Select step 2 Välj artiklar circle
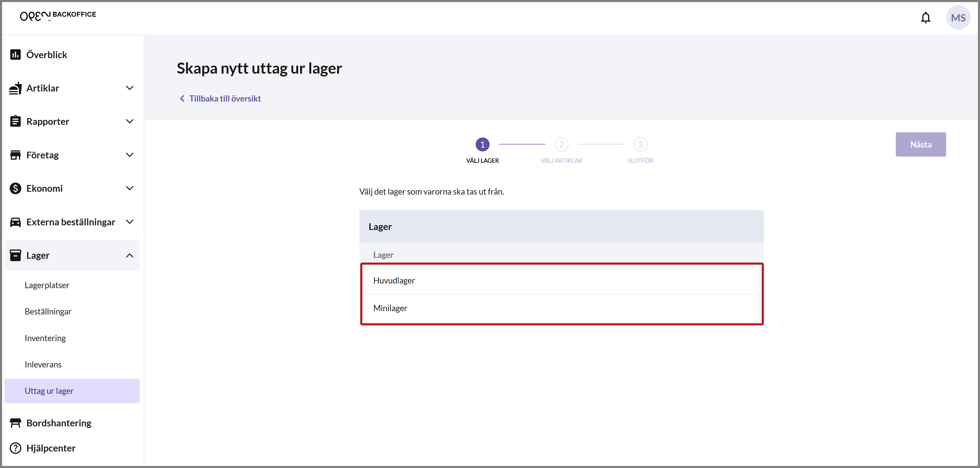980x468 pixels. pyautogui.click(x=561, y=144)
